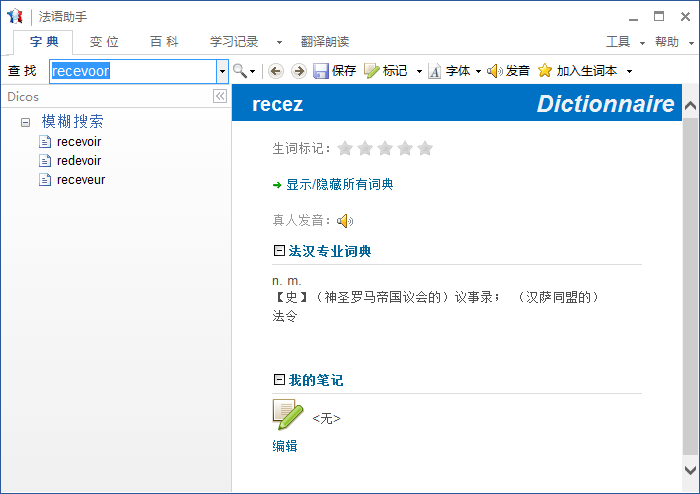The image size is (700, 494).
Task: Open the search options dropdown arrow
Action: point(252,71)
